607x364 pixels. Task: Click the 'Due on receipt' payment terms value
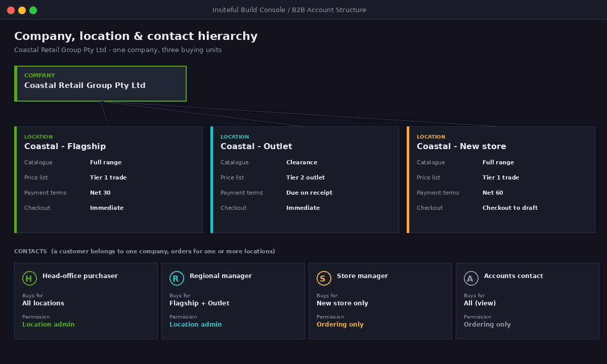coord(309,193)
